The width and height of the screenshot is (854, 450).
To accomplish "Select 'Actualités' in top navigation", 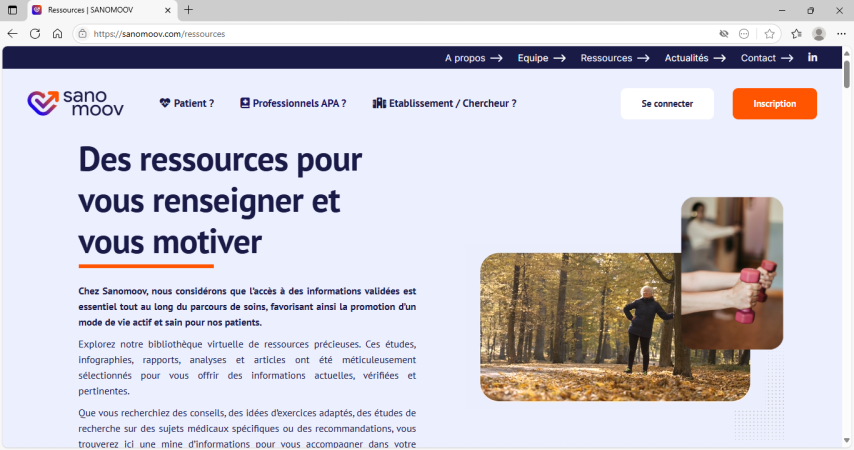I will 694,58.
